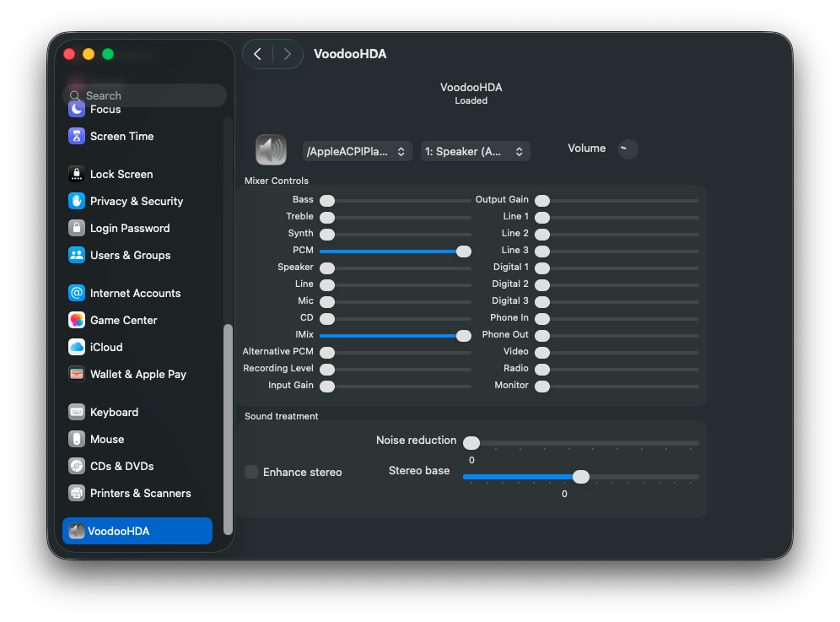Image resolution: width=840 pixels, height=622 pixels.
Task: Open Printers & Scanners pane
Action: pos(137,494)
